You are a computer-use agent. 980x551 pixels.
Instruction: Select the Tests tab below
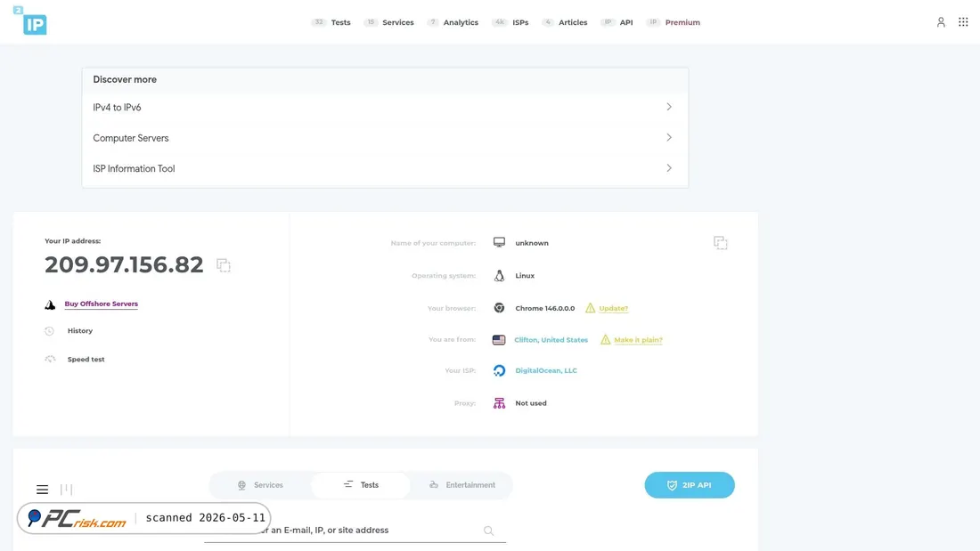[x=361, y=485]
